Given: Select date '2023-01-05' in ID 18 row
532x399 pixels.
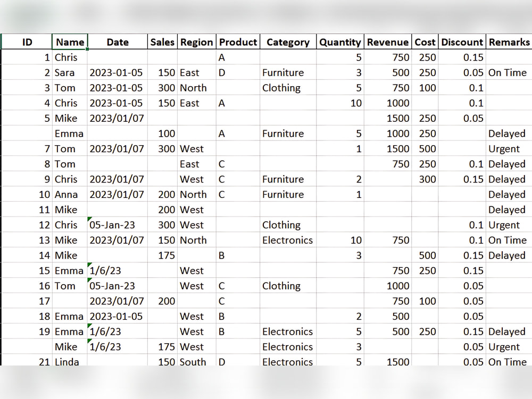Looking at the screenshot, I should [118, 316].
